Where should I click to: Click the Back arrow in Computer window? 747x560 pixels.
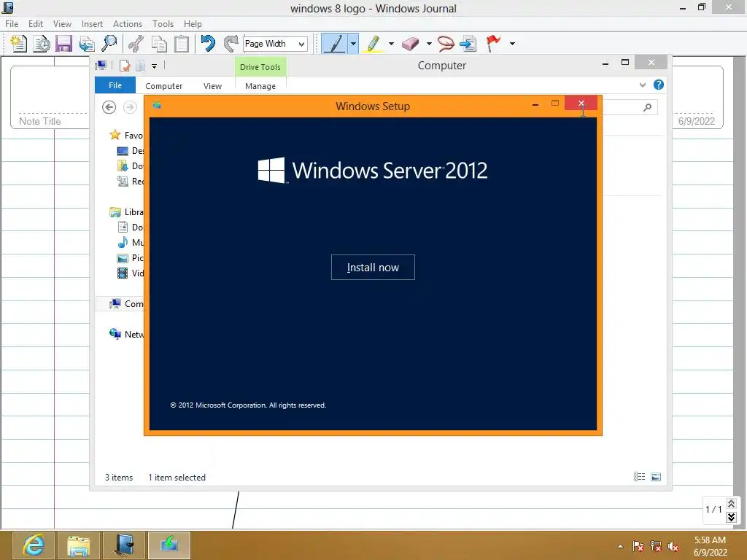coord(109,107)
